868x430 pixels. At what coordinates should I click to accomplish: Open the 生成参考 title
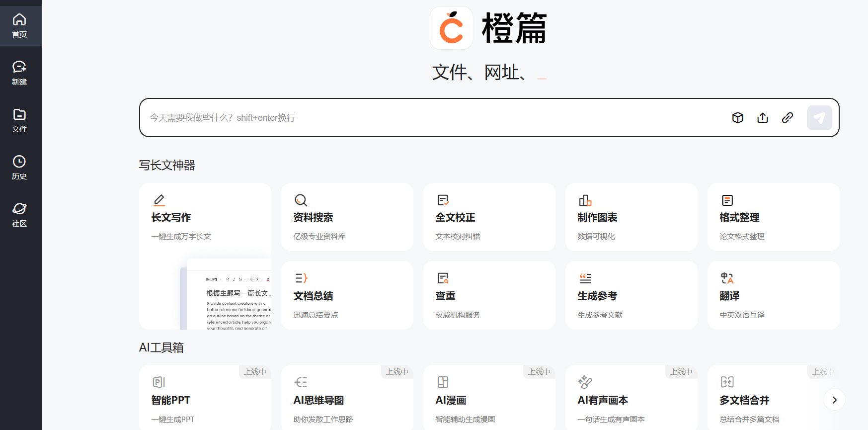tap(597, 296)
